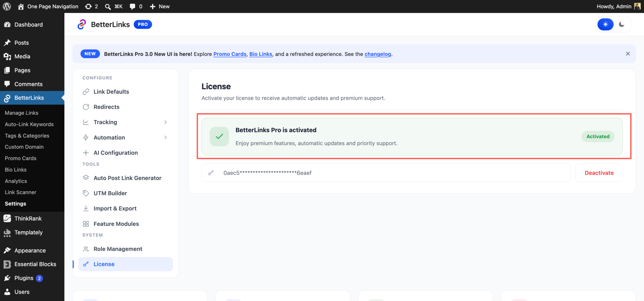Open the changelog link
This screenshot has height=301, width=644.
(378, 54)
